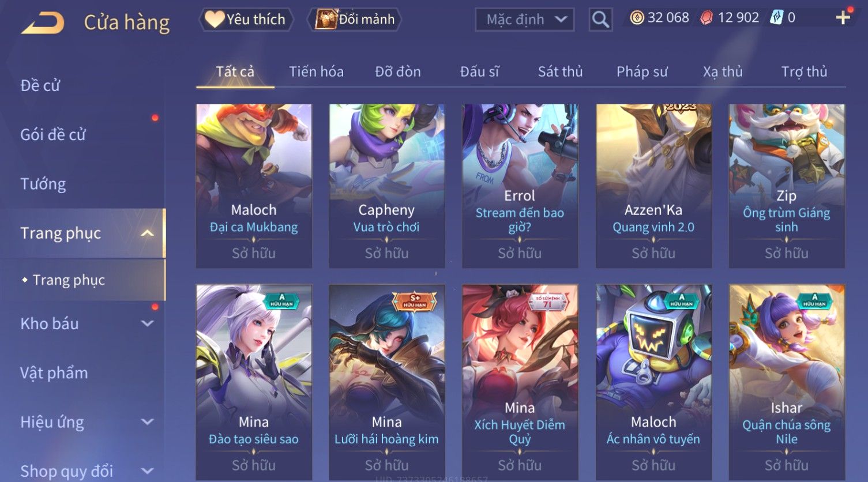The height and width of the screenshot is (482, 868).
Task: Expand the Hiệu ứng sidebar section
Action: (148, 422)
